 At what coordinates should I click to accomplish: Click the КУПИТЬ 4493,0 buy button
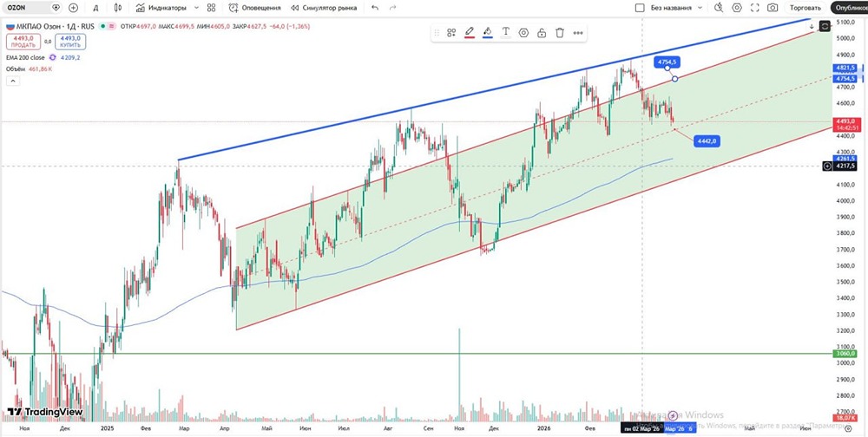click(x=70, y=42)
